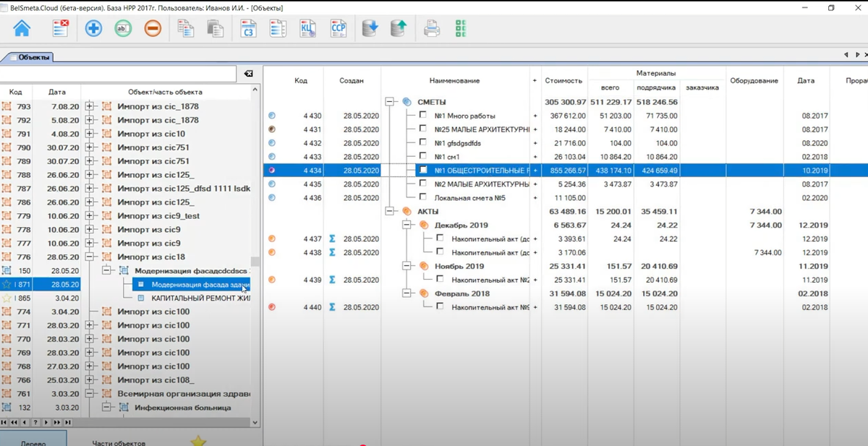Go to the Home icon in toolbar
Screen dimensions: 868x446
(22, 29)
